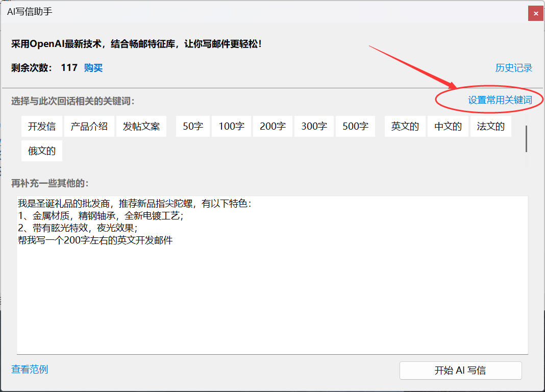Click the remaining count value 117
Image resolution: width=545 pixels, height=392 pixels.
[69, 68]
